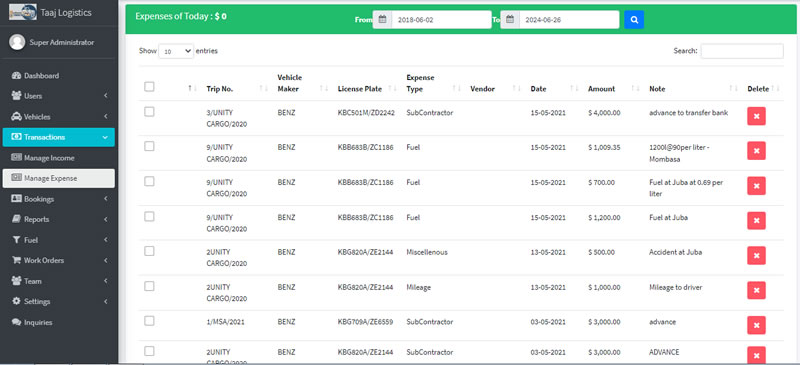800x365 pixels.
Task: Delete the $4,000.00 SubContractor expense row
Action: tap(756, 116)
